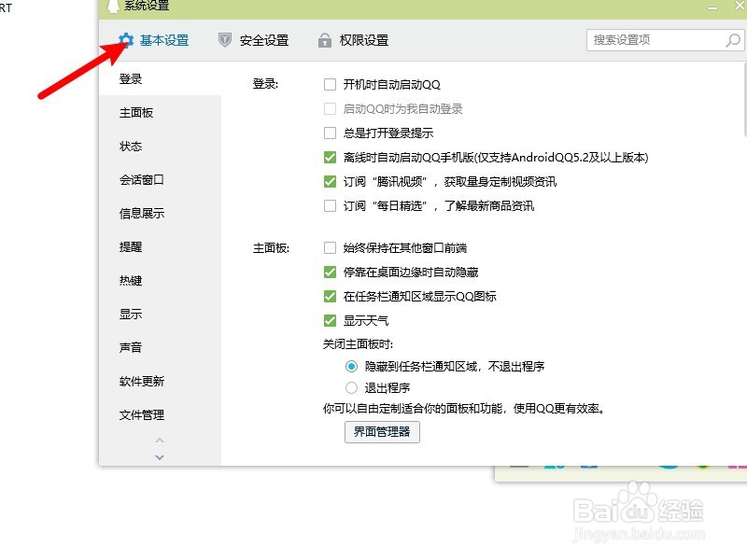Click the gear icon beside 基本设置
Image resolution: width=747 pixels, height=560 pixels.
point(126,40)
